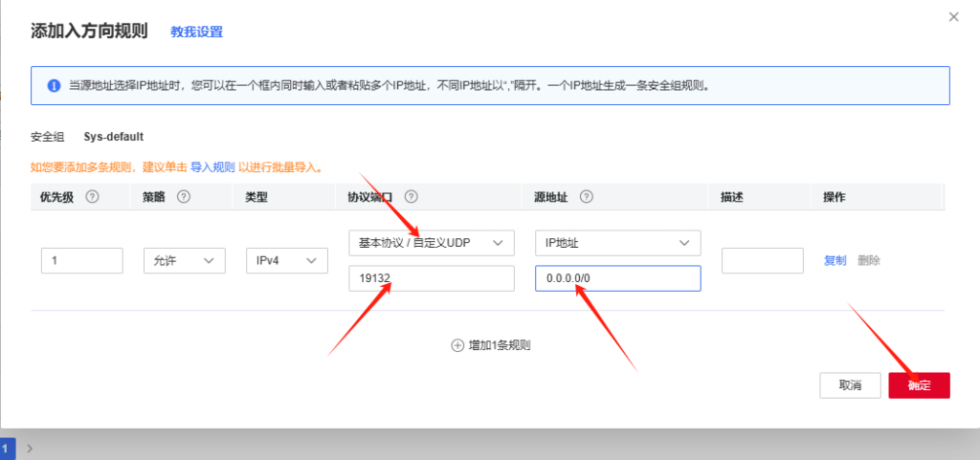Screen dimensions: 980x460
Task: Click the blue info icon in notice banner
Action: [54, 85]
